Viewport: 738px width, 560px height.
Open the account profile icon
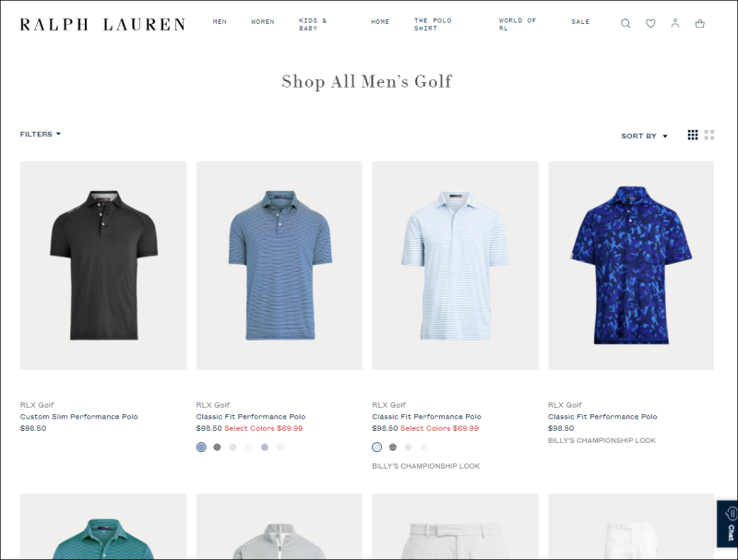click(x=675, y=23)
